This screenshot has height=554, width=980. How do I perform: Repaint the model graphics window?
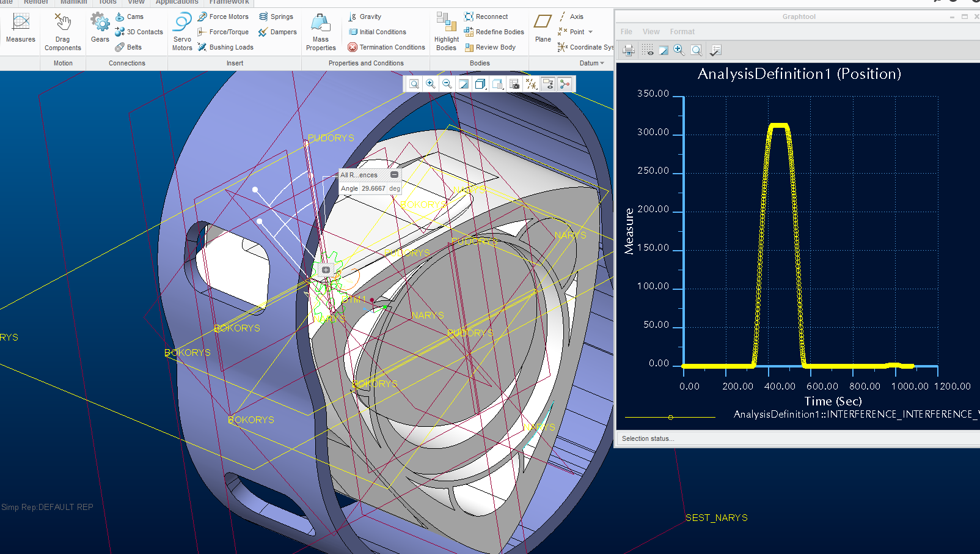click(x=464, y=84)
